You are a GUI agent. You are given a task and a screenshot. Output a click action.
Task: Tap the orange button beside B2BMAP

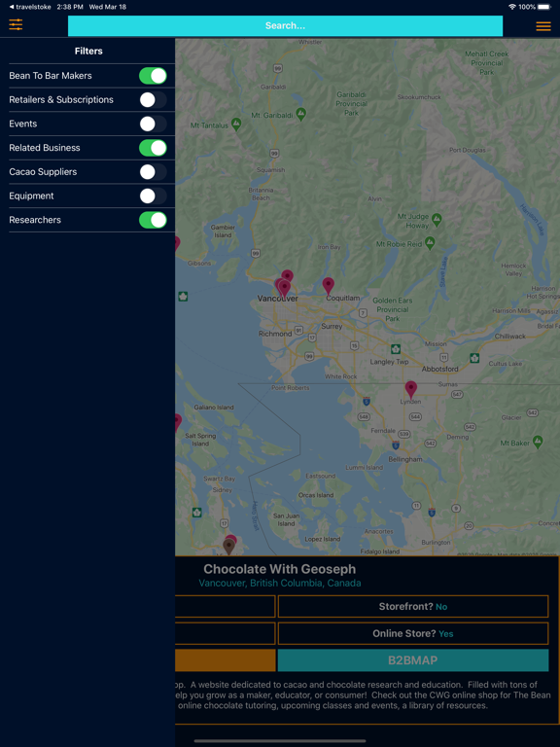click(x=226, y=660)
